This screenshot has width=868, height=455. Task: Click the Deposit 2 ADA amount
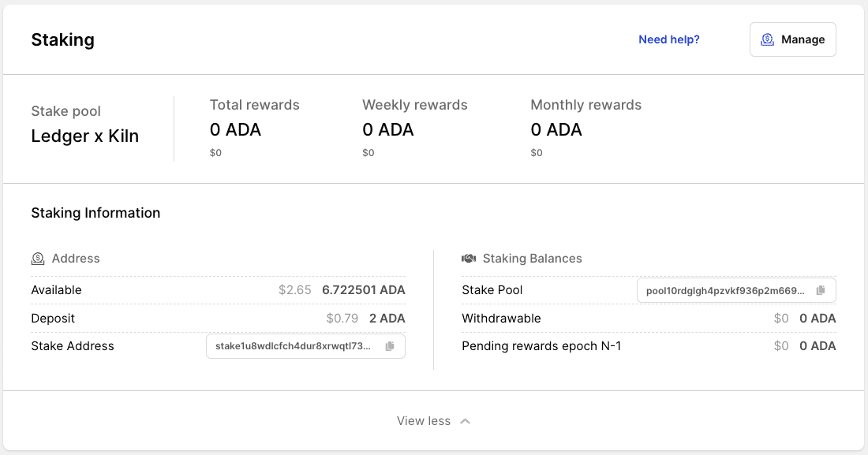coord(387,319)
